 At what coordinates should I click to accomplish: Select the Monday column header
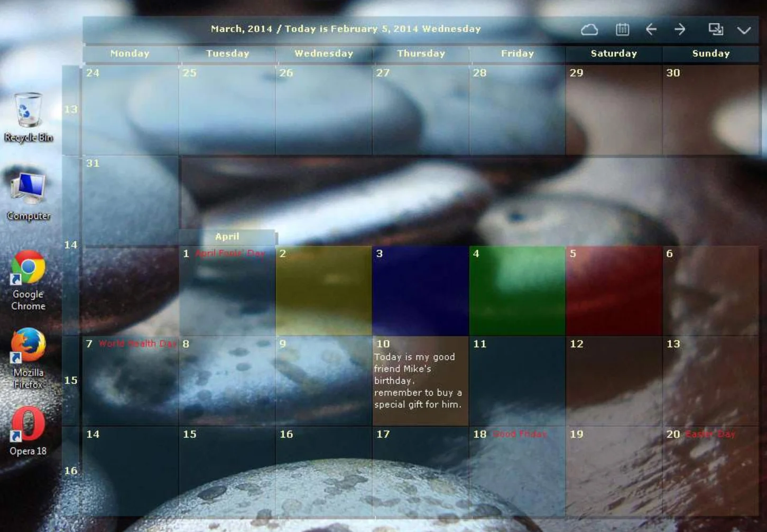(130, 53)
